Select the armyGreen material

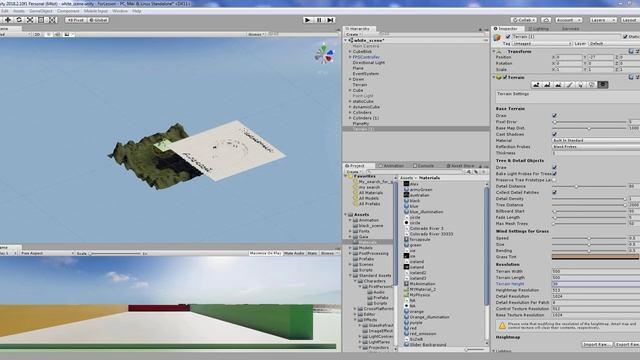coord(421,189)
